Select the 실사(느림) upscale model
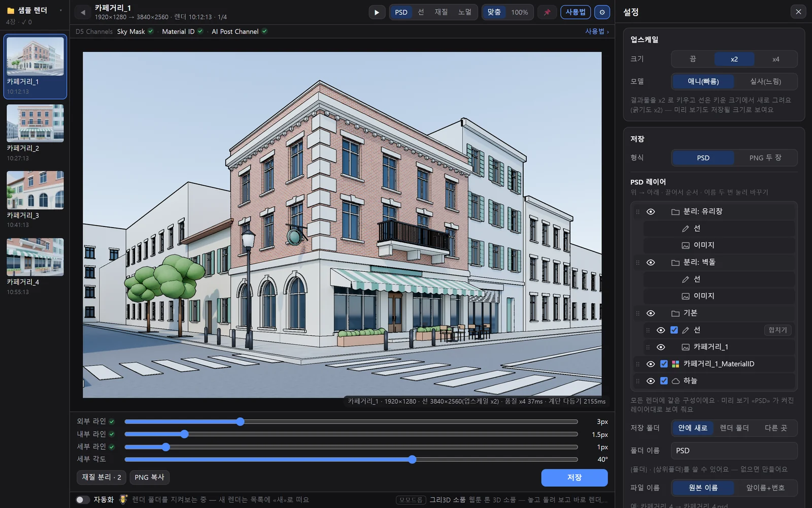 pyautogui.click(x=765, y=81)
